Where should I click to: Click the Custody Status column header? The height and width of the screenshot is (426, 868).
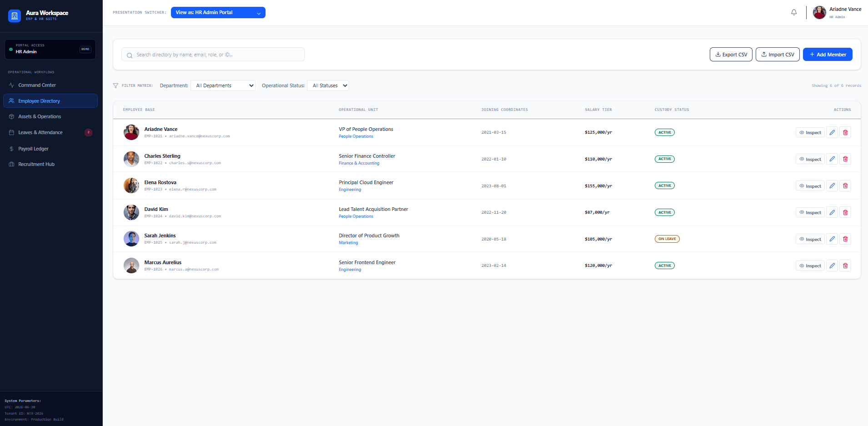coord(672,110)
